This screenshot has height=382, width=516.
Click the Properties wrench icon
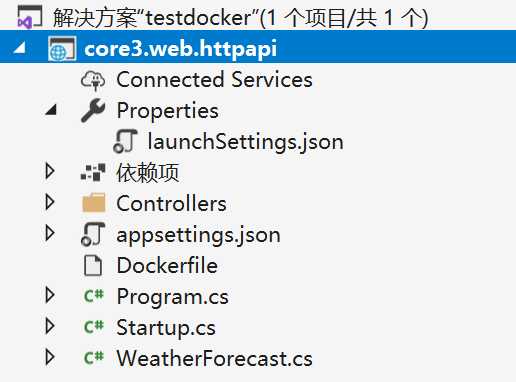(93, 111)
